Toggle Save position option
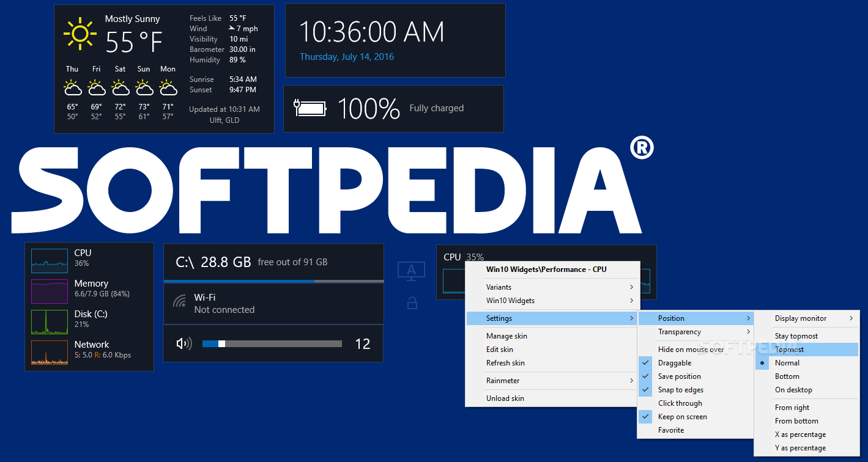Screen dimensions: 868x462 pos(695,376)
